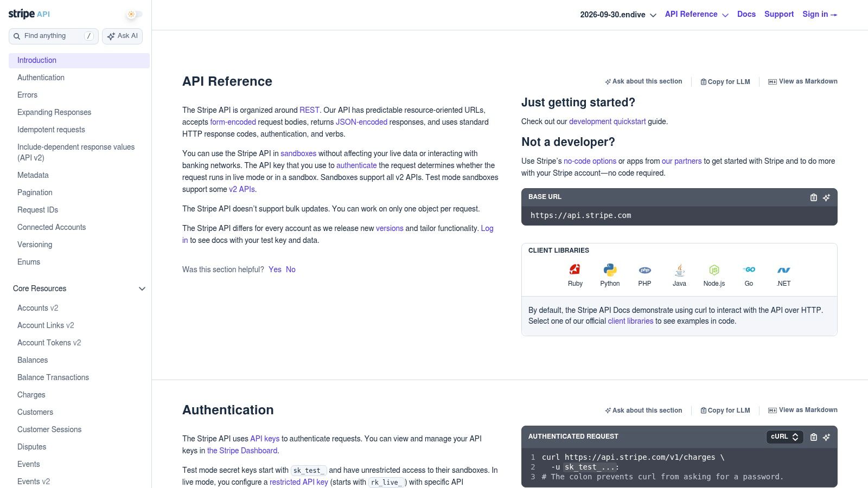The image size is (868, 488).
Task: Open the sandboxes link in the intro text
Action: [298, 153]
